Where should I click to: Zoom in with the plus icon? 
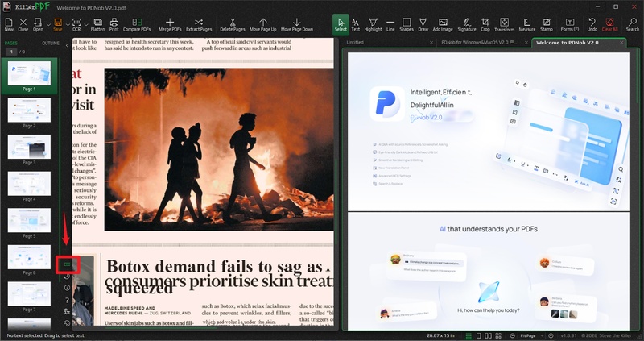tap(551, 335)
